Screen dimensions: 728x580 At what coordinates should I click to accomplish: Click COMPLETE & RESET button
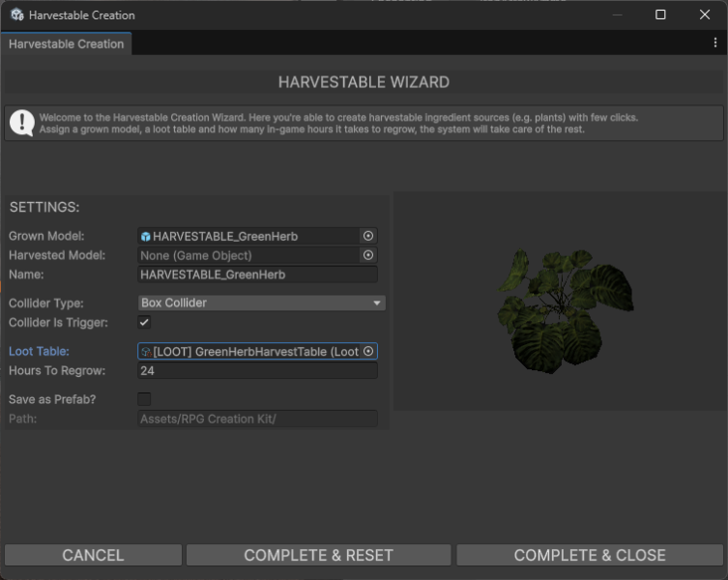tap(318, 555)
